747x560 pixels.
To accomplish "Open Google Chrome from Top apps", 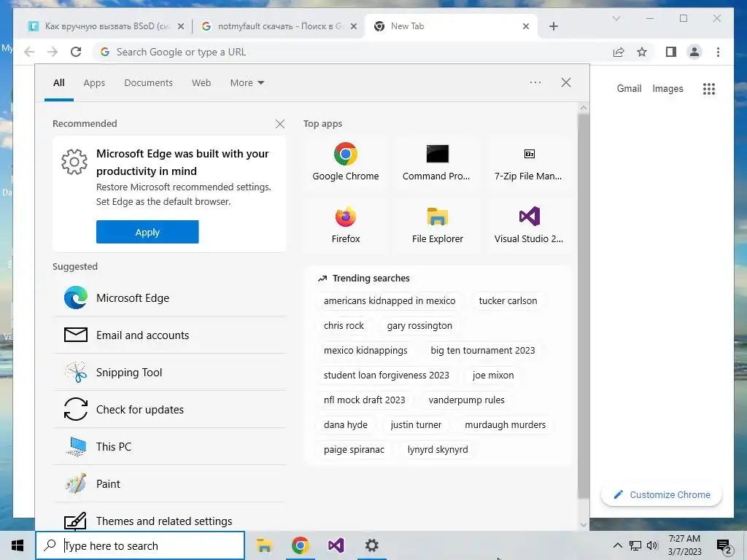I will point(345,163).
